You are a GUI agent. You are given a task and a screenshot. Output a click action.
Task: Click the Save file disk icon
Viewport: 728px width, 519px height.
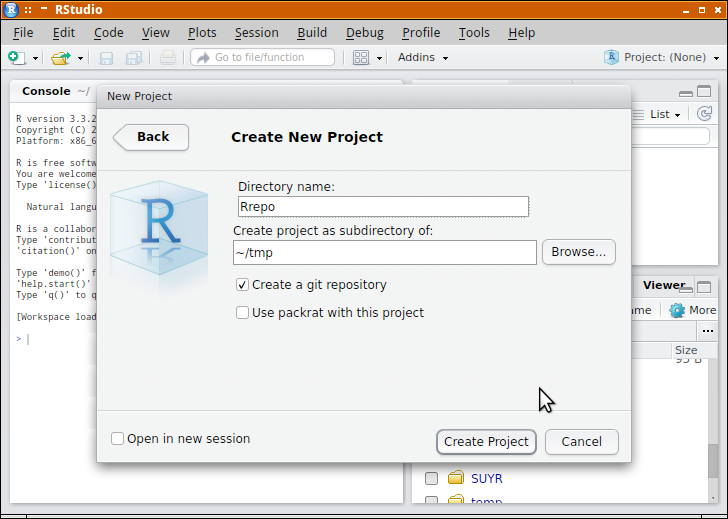click(106, 58)
